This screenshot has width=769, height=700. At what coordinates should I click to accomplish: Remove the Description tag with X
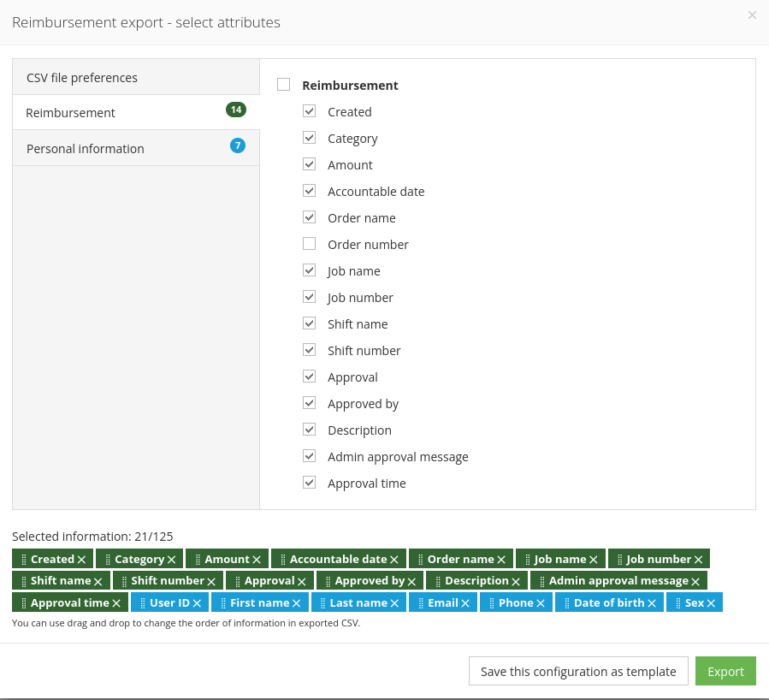coord(516,581)
